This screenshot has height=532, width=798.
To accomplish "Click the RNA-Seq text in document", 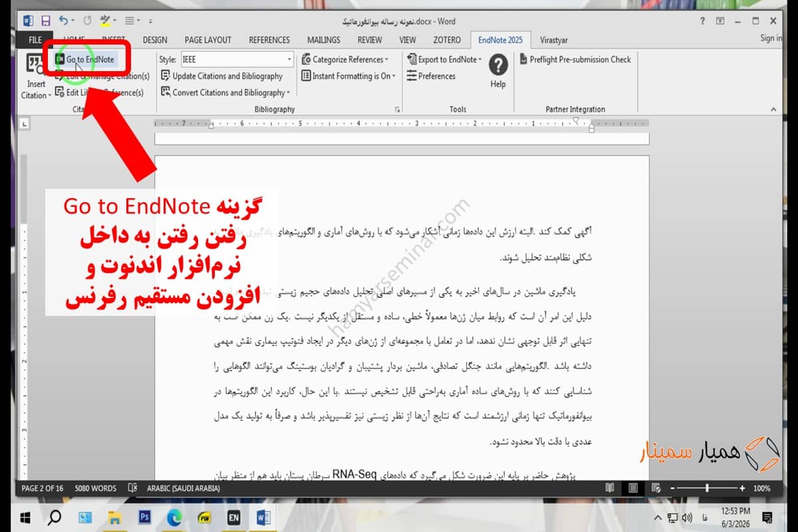I will coord(354,475).
